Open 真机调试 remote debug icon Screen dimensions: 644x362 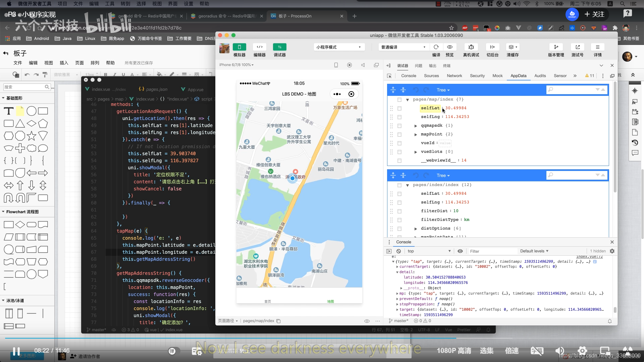point(471,47)
